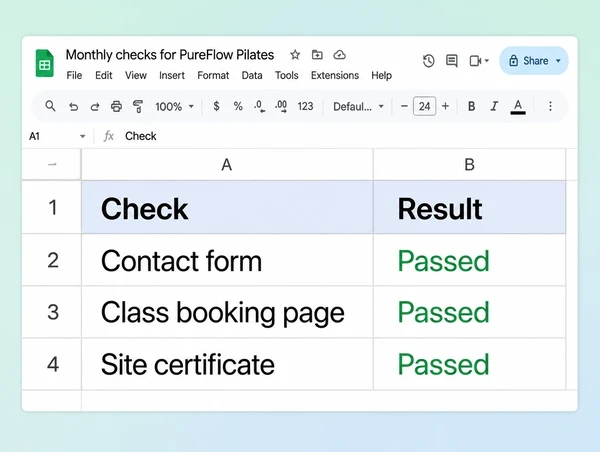Screen dimensions: 600x452
Task: Open the Share options dropdown arrow
Action: coord(558,61)
